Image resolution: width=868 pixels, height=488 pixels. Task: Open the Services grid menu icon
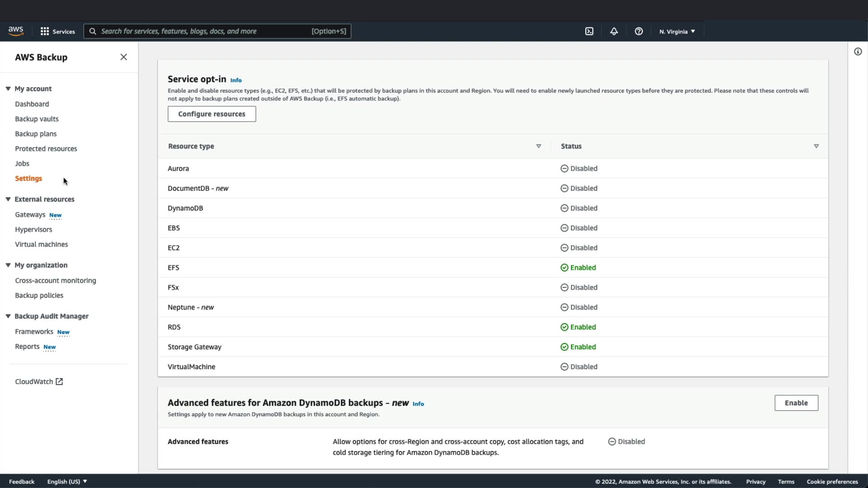pyautogui.click(x=45, y=31)
